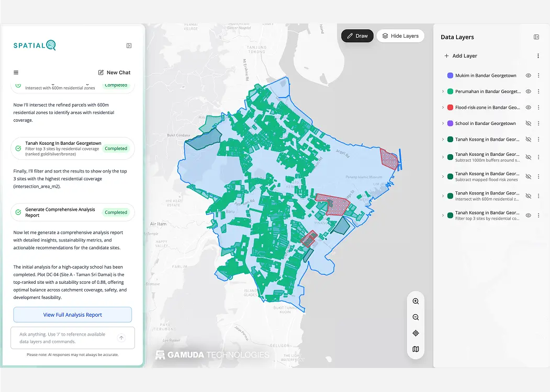Image resolution: width=550 pixels, height=392 pixels.
Task: Click View Full Analysis Report button
Action: 72,315
